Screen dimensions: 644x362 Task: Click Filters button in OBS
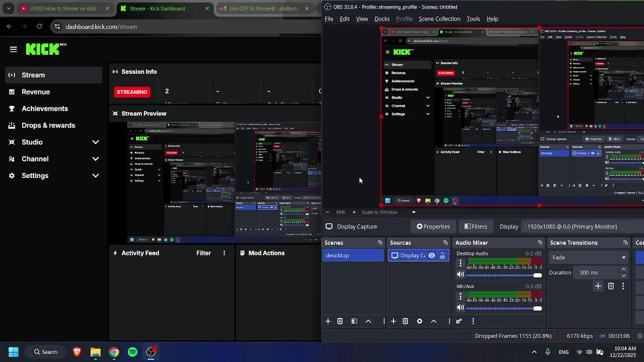click(x=475, y=227)
